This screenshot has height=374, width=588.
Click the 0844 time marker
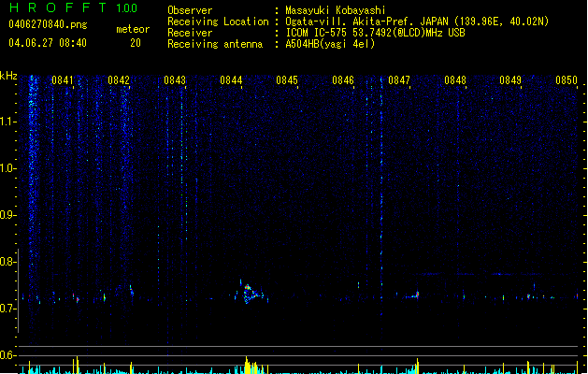(231, 80)
